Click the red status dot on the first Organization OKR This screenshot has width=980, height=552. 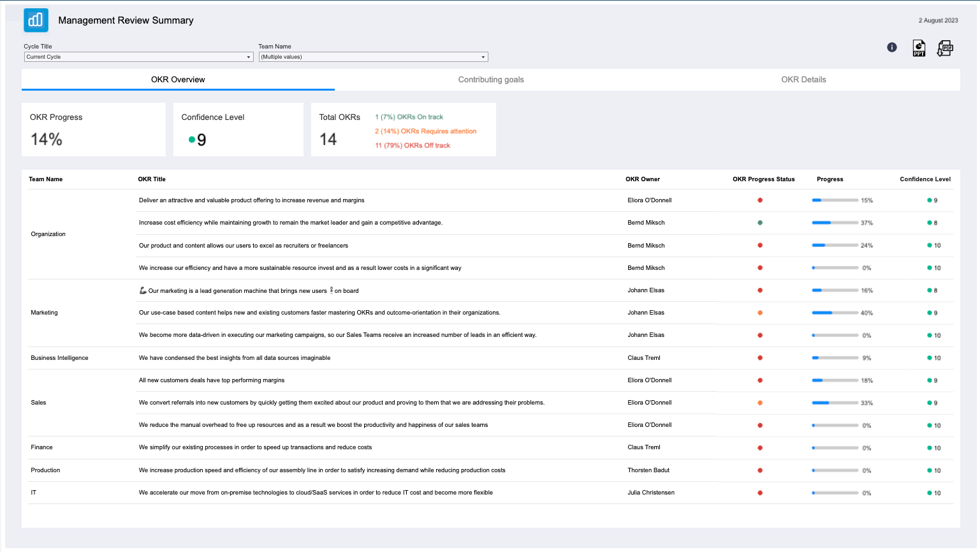(759, 200)
